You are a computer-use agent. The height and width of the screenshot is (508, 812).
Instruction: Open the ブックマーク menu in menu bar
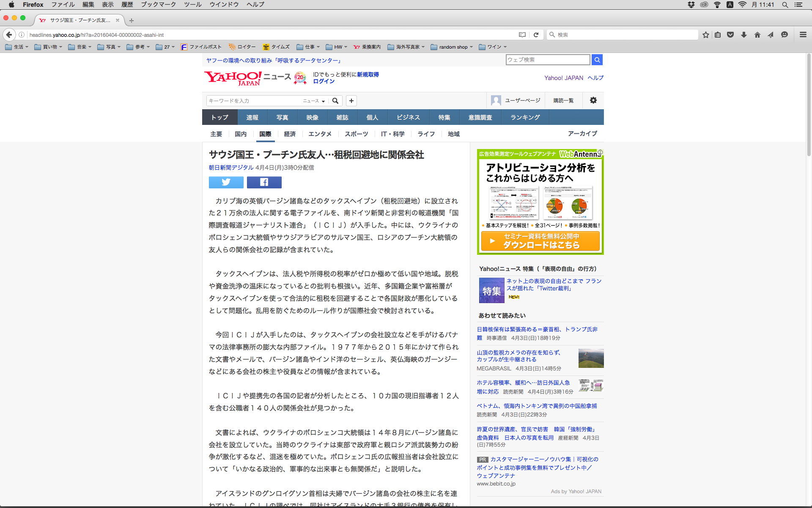(158, 5)
